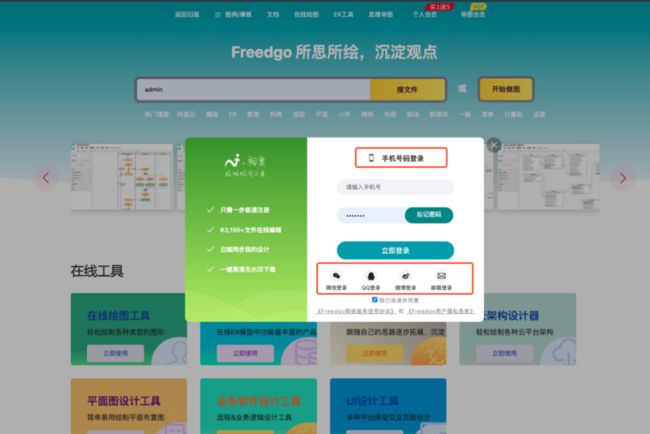
Task: Click the list icon beside 图例/模板
Action: (218, 15)
